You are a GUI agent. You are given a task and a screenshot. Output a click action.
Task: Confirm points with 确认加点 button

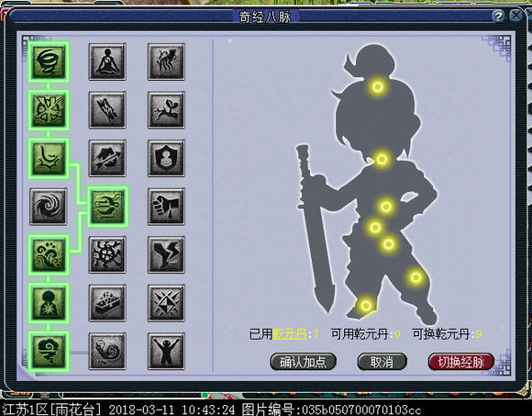tap(303, 362)
